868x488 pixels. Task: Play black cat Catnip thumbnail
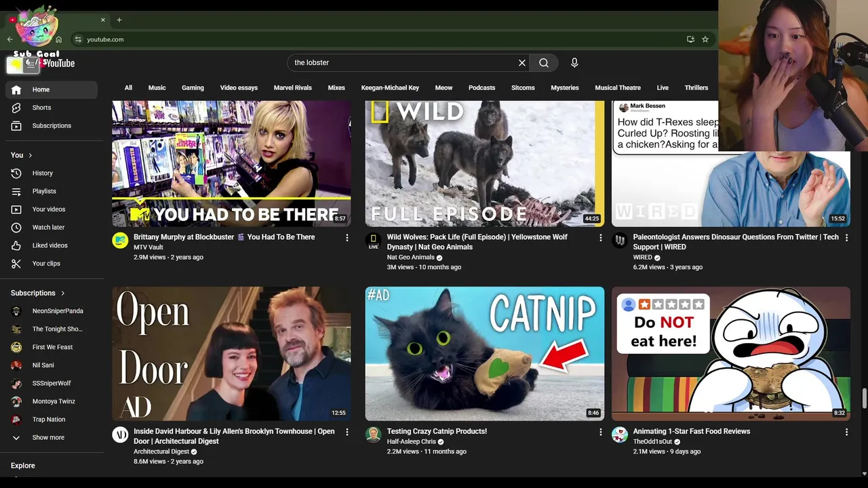[x=485, y=354]
